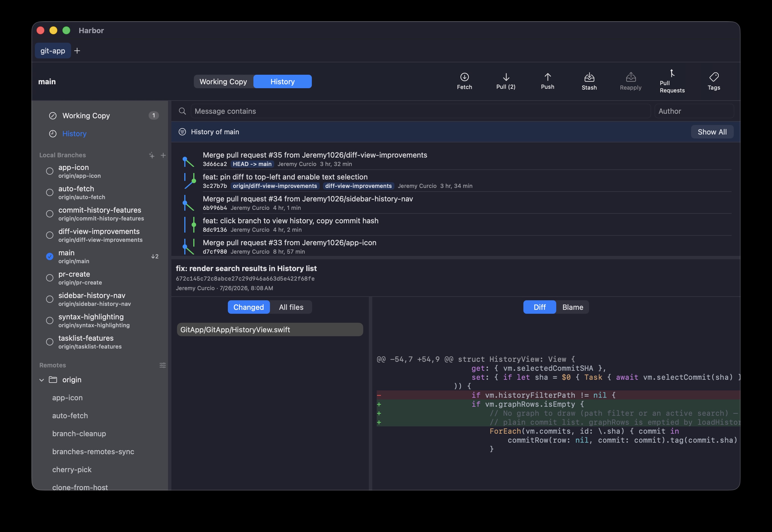Image resolution: width=772 pixels, height=532 pixels.
Task: Click the Reapply stash icon
Action: tap(630, 77)
